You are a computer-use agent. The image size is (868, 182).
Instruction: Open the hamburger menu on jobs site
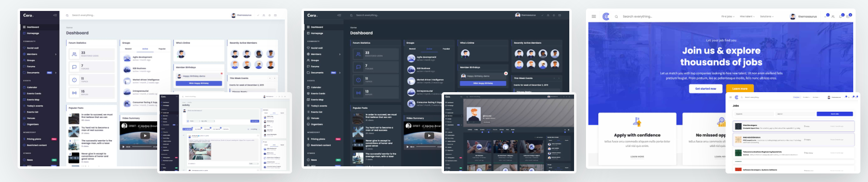(x=594, y=16)
